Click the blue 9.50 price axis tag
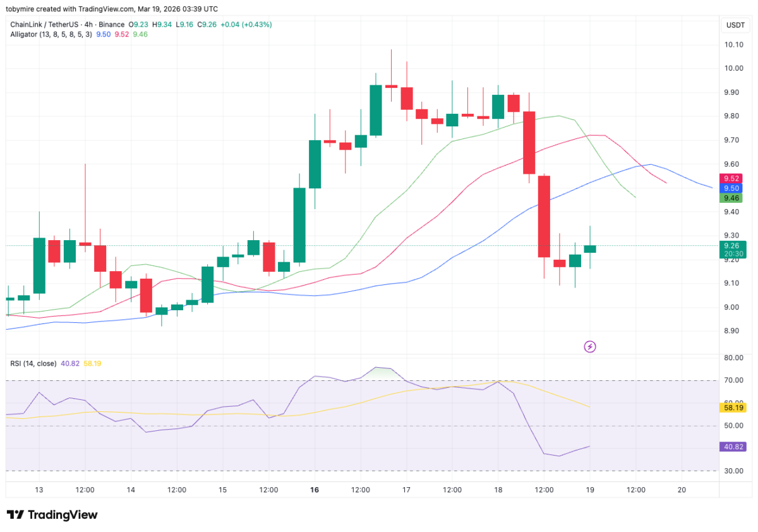The height and width of the screenshot is (532, 758). [733, 188]
